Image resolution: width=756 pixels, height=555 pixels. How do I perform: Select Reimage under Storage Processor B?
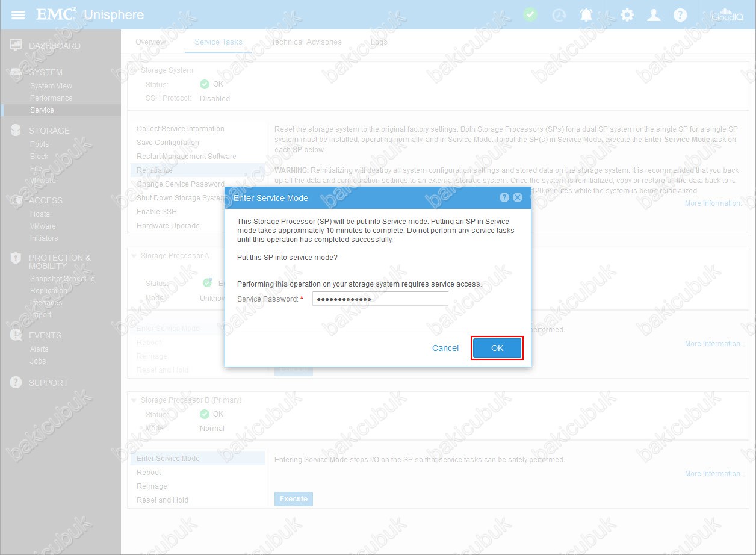tap(152, 486)
